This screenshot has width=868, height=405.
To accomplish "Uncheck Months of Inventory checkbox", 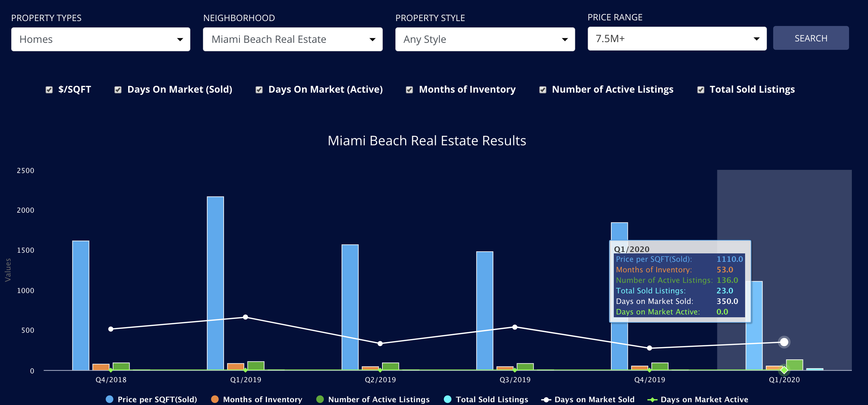I will coord(409,90).
